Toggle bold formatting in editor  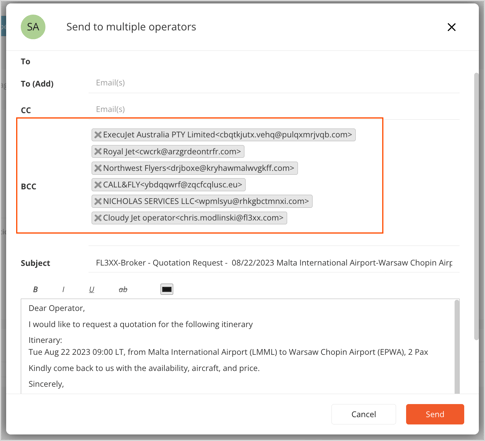pyautogui.click(x=35, y=289)
